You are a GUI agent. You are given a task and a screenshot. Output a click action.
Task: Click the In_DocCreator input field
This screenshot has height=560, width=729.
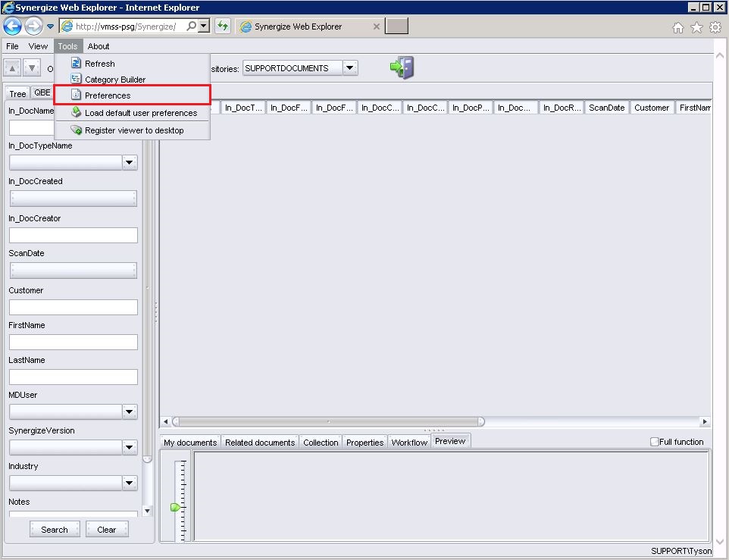coord(74,235)
